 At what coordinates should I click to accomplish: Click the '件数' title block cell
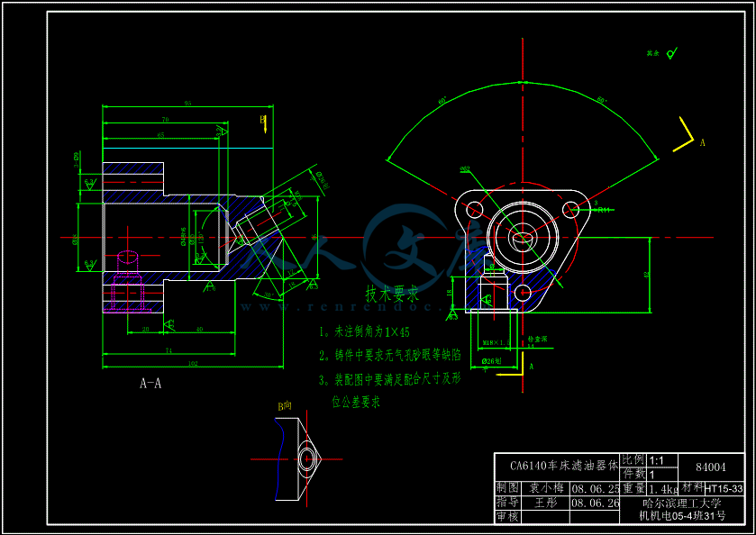click(x=633, y=474)
